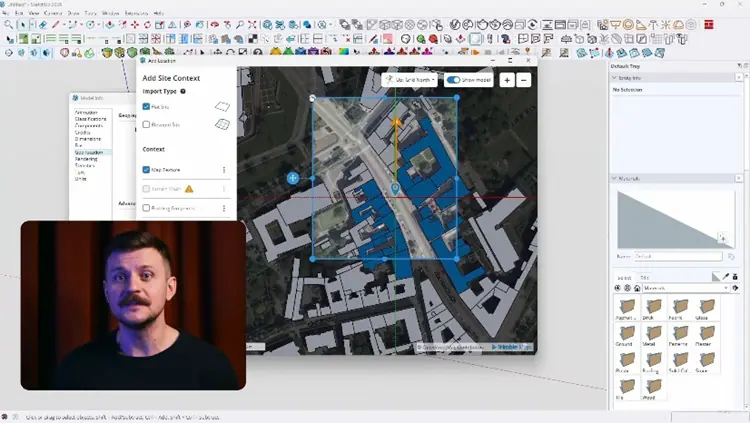The height and width of the screenshot is (423, 750).
Task: Select the Paint Bucket tool
Action: tap(199, 24)
